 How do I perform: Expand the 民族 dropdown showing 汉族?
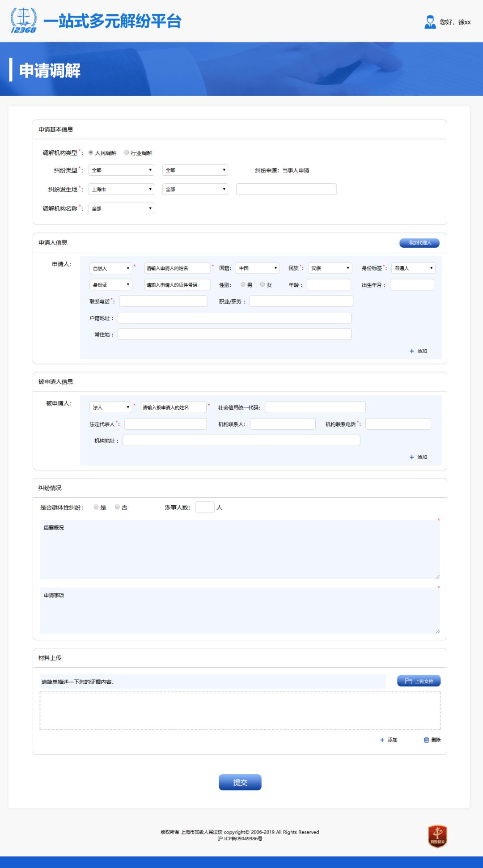click(x=330, y=268)
